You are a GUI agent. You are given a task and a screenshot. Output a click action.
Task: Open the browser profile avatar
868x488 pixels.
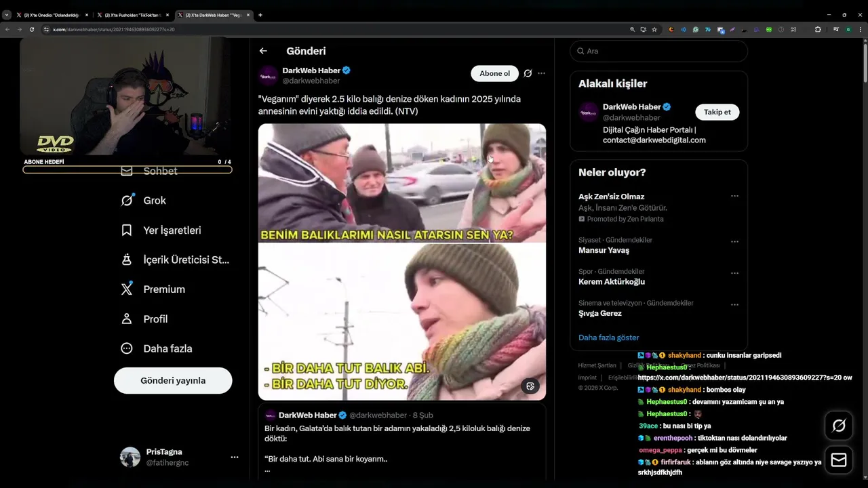[848, 29]
